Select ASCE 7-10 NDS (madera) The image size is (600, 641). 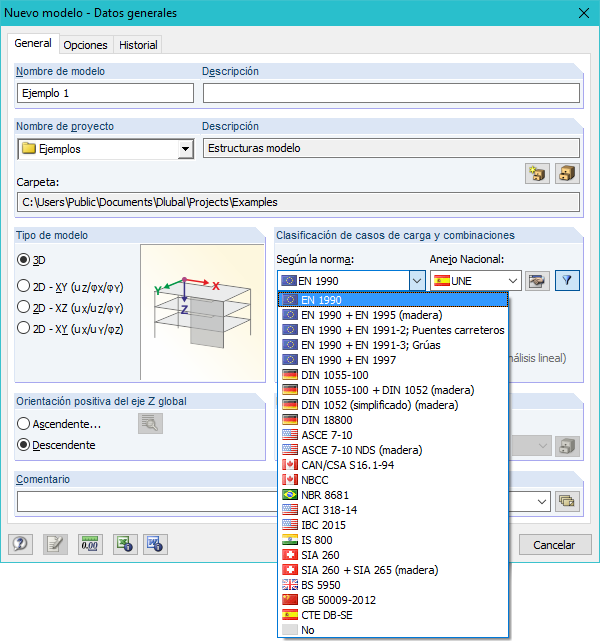click(x=393, y=450)
